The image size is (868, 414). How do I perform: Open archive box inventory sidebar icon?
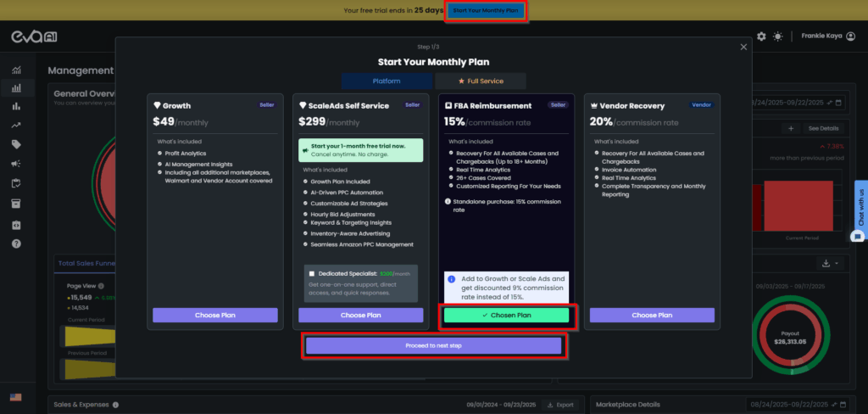coord(17,204)
